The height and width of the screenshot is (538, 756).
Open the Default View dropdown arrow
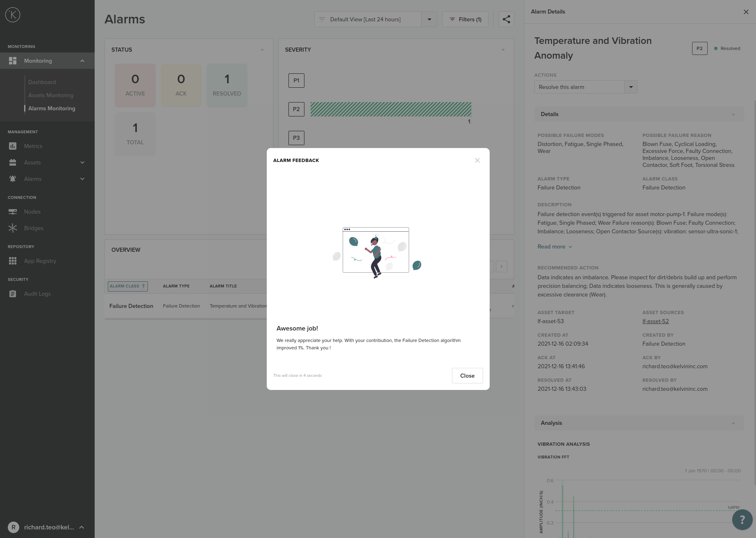429,19
